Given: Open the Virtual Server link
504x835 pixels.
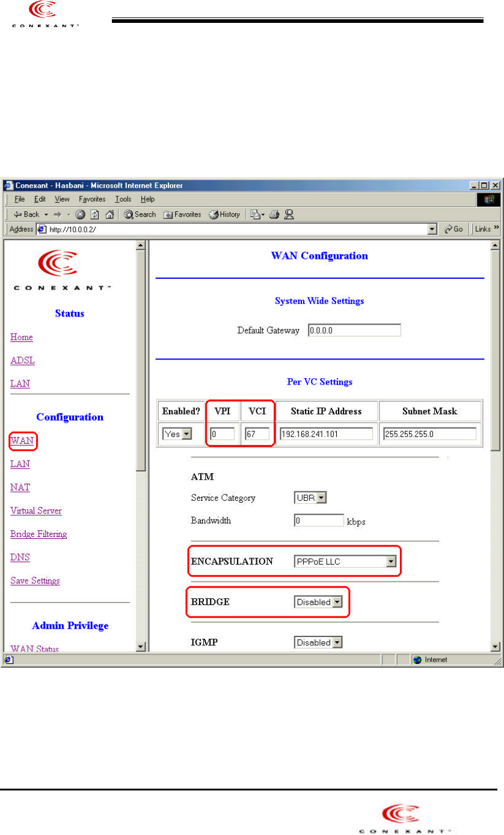Looking at the screenshot, I should pos(36,511).
